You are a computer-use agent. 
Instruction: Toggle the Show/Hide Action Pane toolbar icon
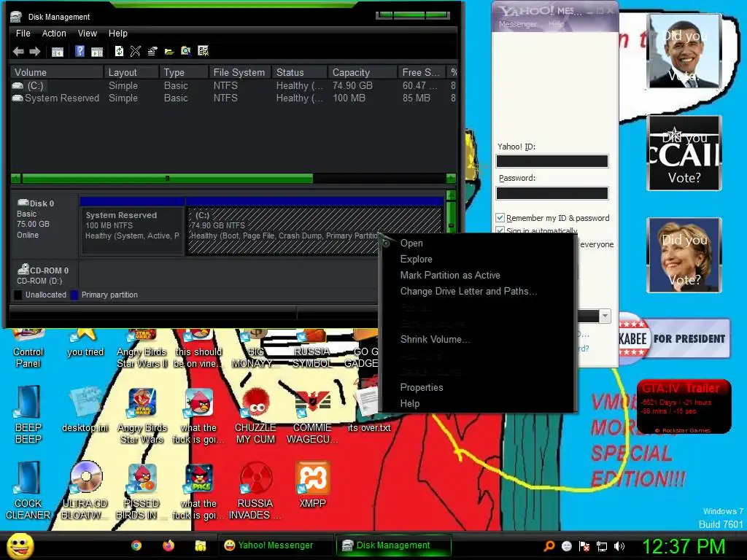pos(97,52)
